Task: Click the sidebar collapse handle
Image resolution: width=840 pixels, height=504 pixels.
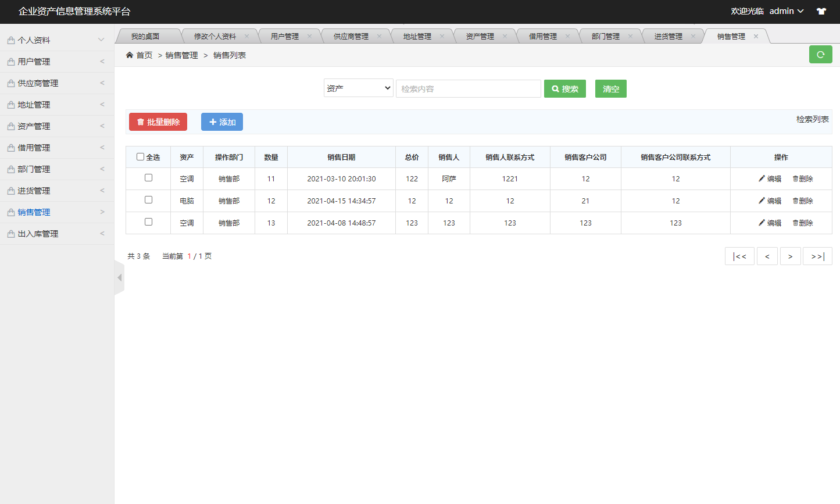Action: point(119,277)
